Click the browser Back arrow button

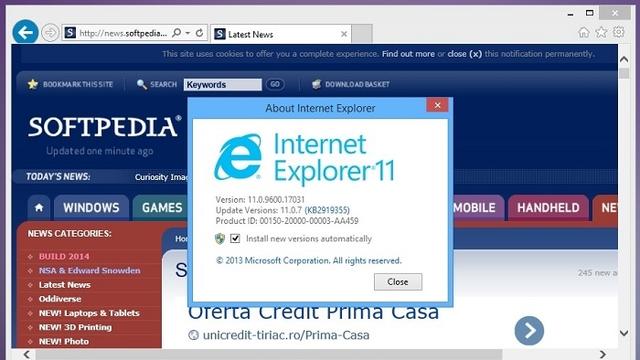coord(25,32)
